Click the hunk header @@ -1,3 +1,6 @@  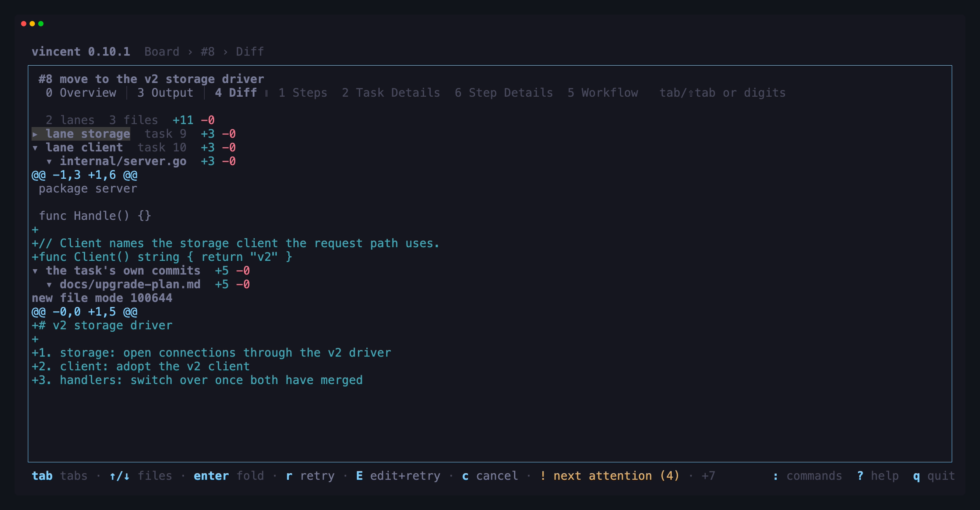(x=85, y=175)
